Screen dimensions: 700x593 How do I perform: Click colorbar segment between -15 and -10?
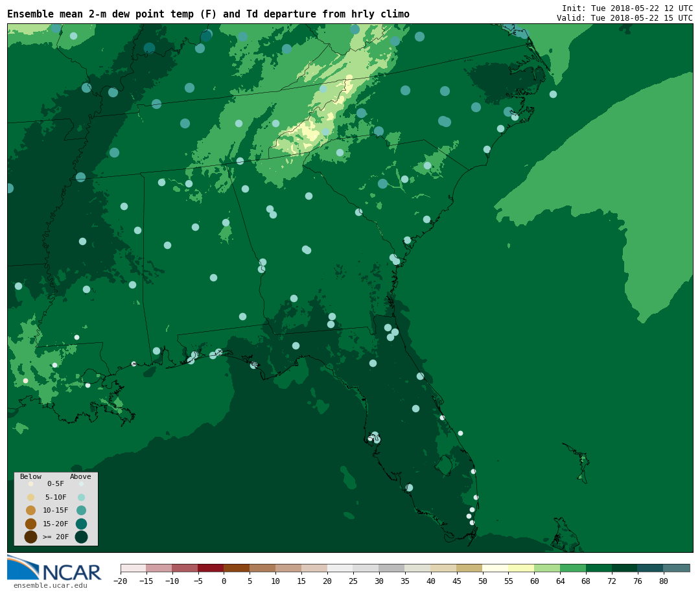tap(159, 568)
